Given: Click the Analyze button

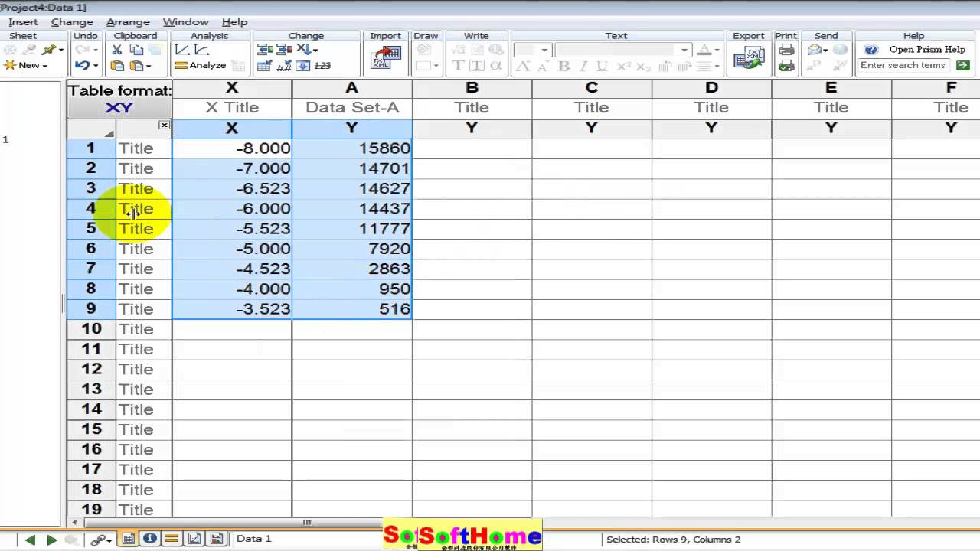Looking at the screenshot, I should coord(201,66).
